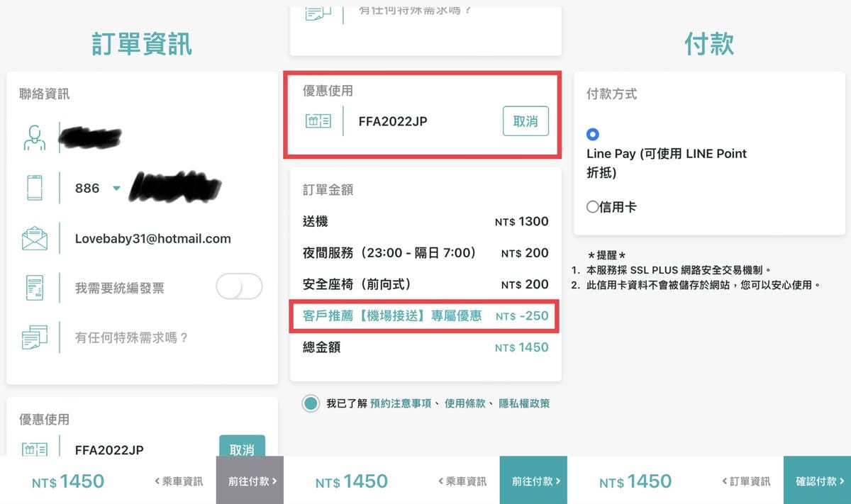Select Line Pay payment option
Image resolution: width=851 pixels, height=504 pixels.
593,135
